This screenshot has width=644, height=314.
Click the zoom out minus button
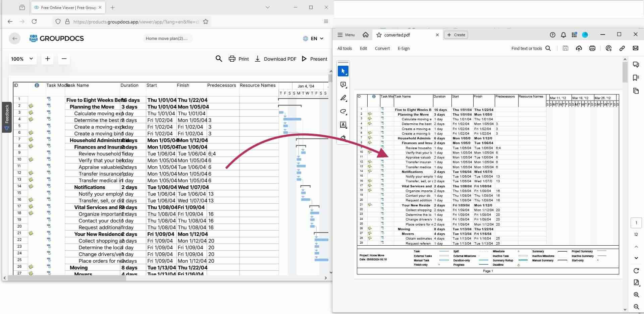(64, 59)
